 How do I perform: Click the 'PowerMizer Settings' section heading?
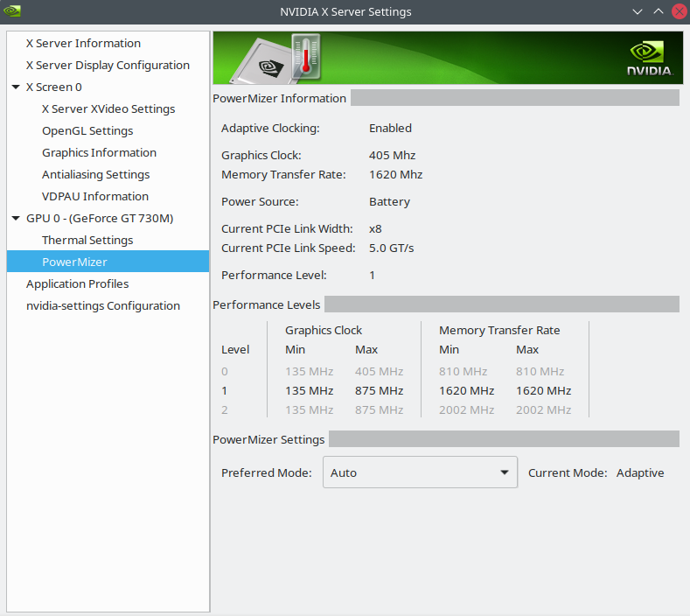click(x=268, y=440)
